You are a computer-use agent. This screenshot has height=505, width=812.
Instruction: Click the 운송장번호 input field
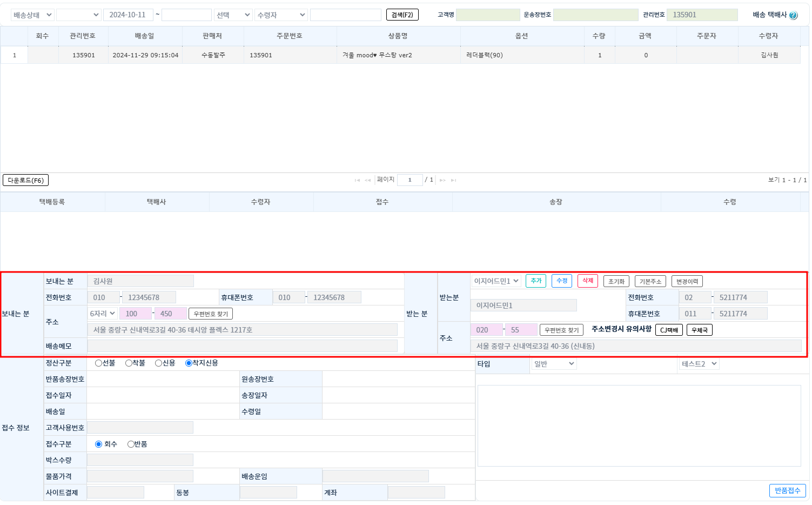595,15
